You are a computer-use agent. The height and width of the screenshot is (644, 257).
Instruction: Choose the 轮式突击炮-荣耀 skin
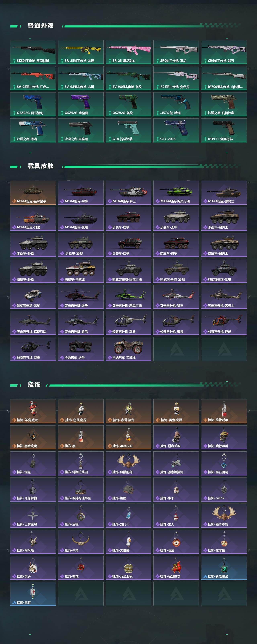tap(33, 297)
